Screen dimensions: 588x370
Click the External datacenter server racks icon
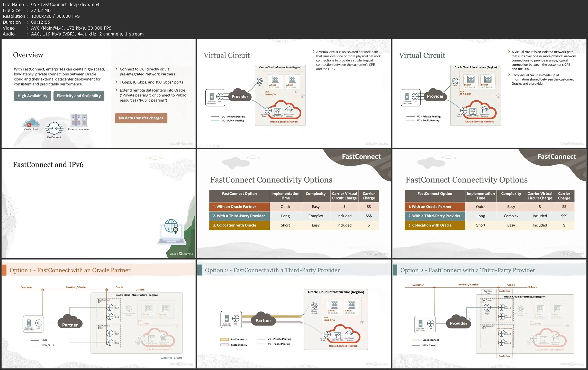79,120
